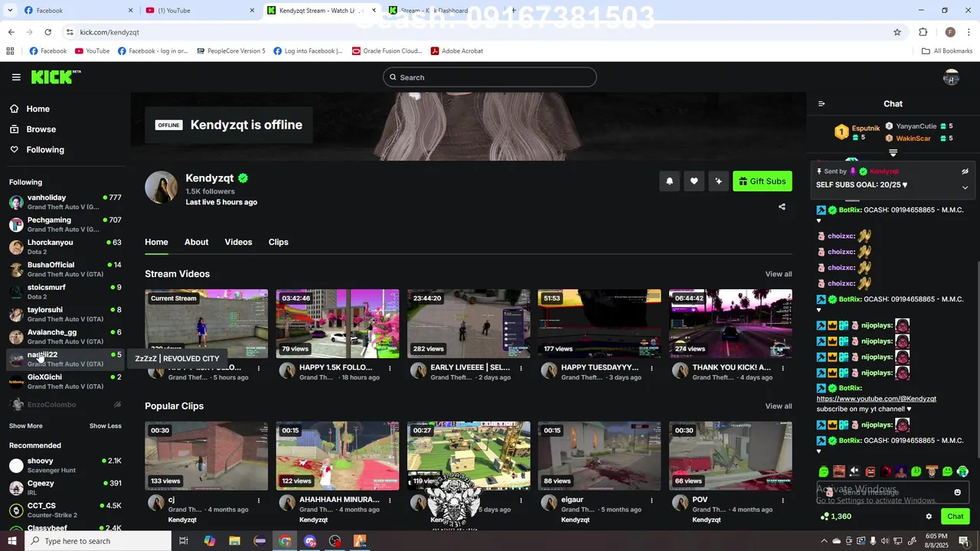The image size is (980, 551).
Task: View the 1,360 channel points balance
Action: [835, 517]
